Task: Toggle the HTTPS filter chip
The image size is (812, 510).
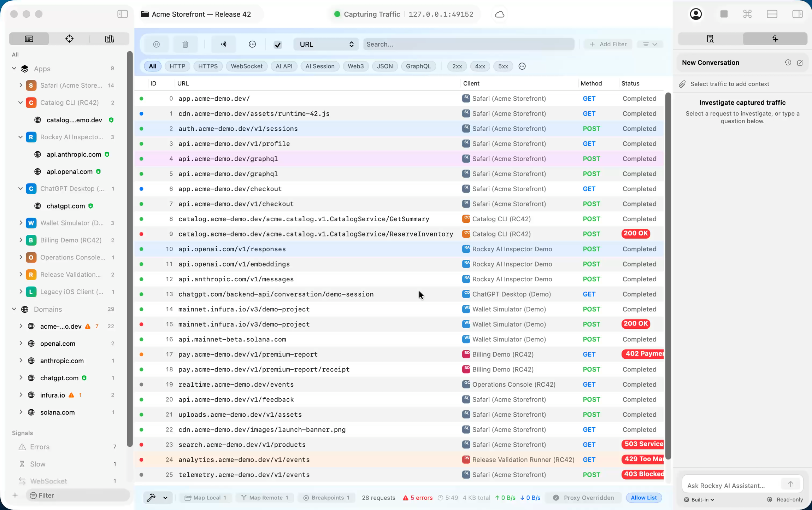Action: [208, 66]
